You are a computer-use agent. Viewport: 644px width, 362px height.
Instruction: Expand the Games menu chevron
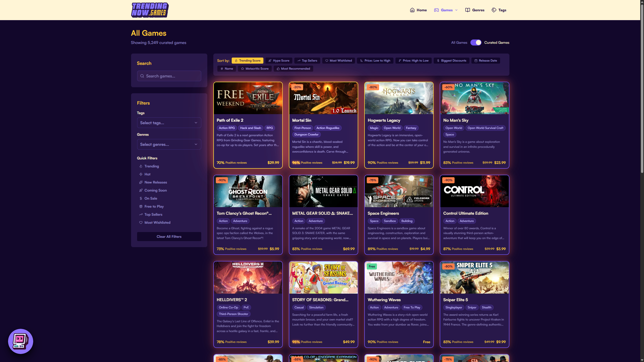(x=456, y=10)
